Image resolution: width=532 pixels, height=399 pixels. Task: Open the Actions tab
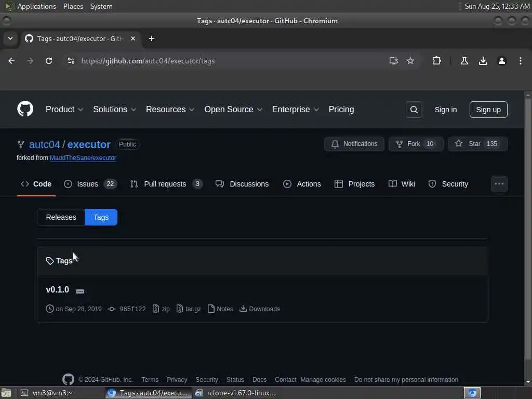302,184
